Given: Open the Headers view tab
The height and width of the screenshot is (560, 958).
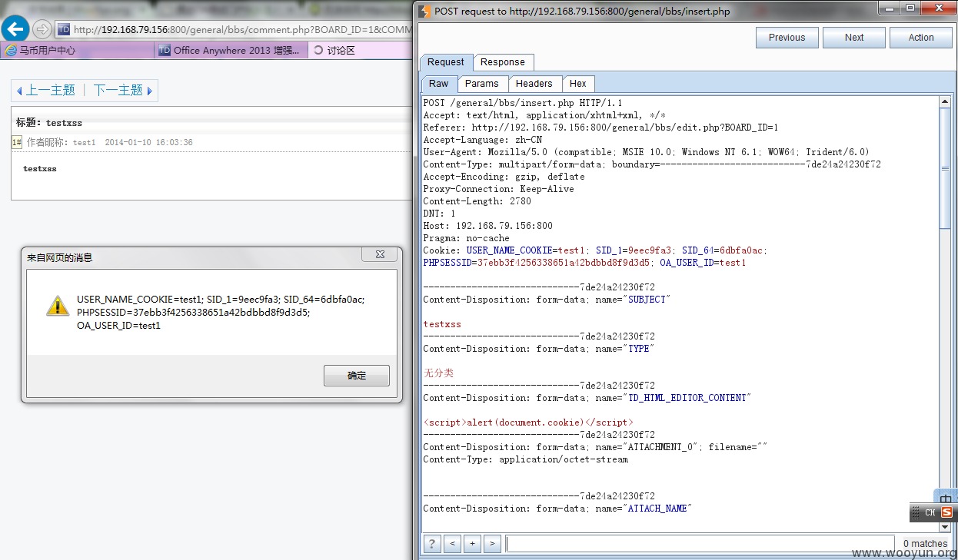Looking at the screenshot, I should (x=534, y=84).
